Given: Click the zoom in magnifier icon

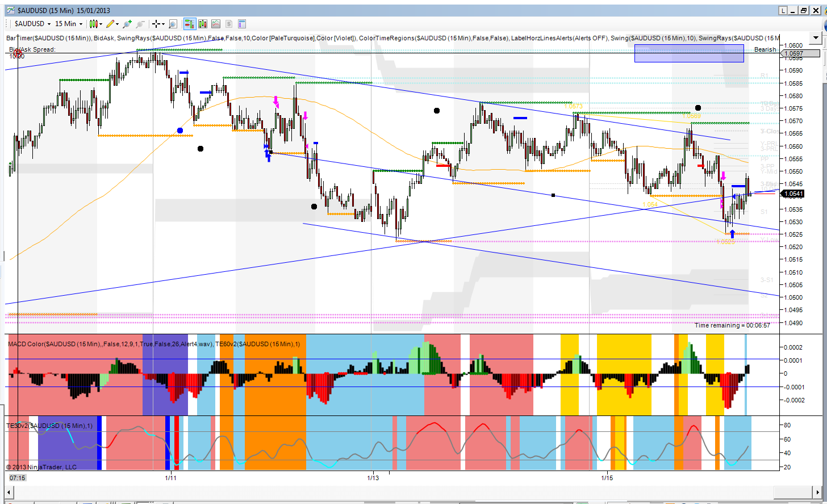Looking at the screenshot, I should click(127, 24).
